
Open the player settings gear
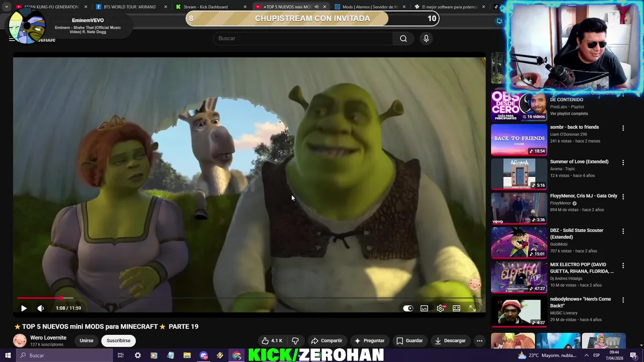440,308
